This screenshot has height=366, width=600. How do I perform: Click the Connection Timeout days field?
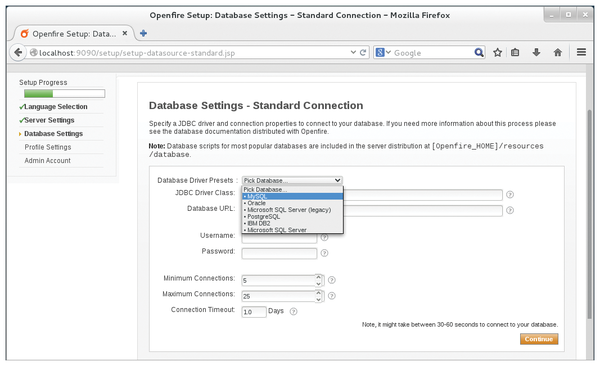pos(254,312)
